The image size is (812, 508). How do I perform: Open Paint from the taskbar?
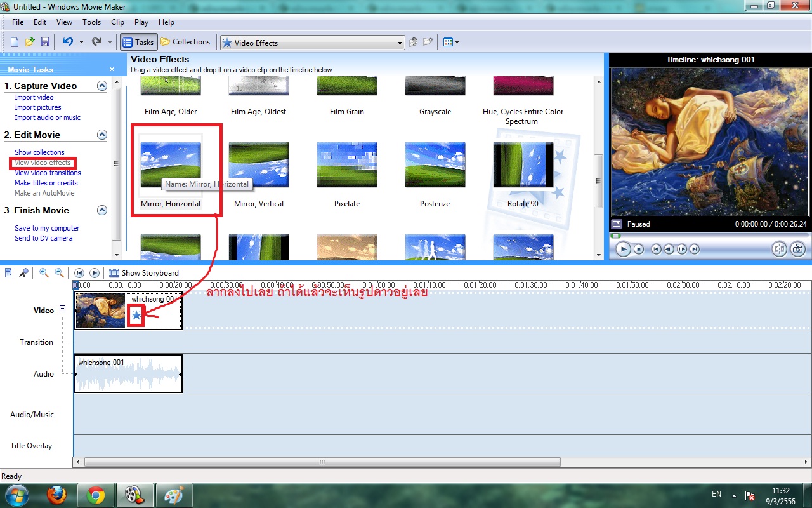[x=173, y=495]
